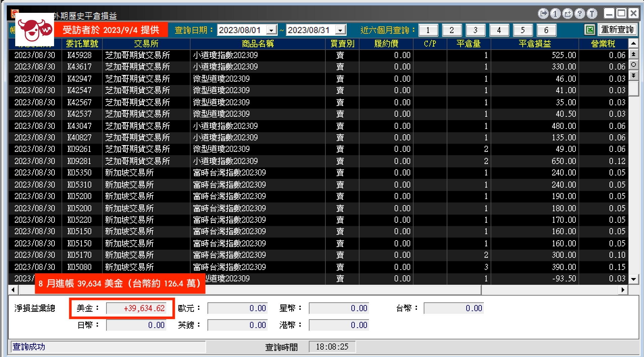The height and width of the screenshot is (357, 644).
Task: Click the 重新查詢 button
Action: (x=617, y=30)
